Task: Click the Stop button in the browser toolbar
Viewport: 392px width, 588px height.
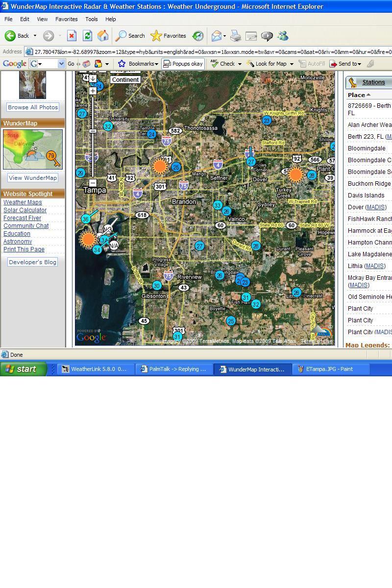Action: point(72,36)
